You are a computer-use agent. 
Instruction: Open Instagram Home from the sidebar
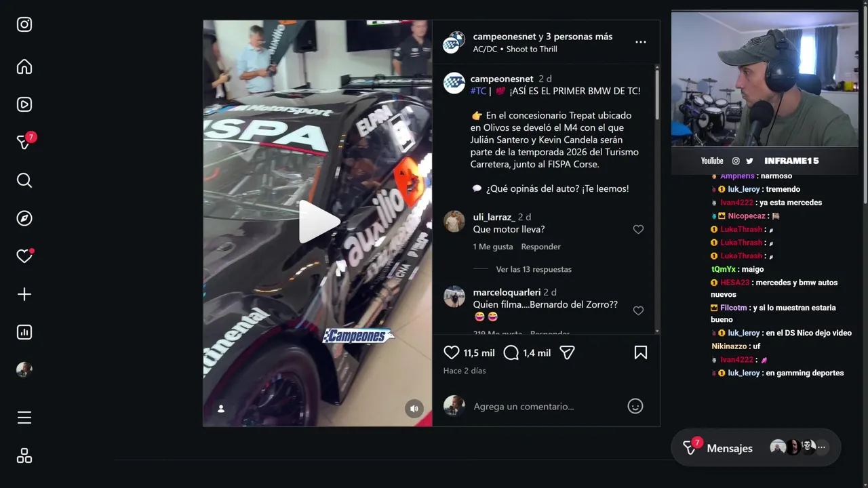pyautogui.click(x=24, y=66)
